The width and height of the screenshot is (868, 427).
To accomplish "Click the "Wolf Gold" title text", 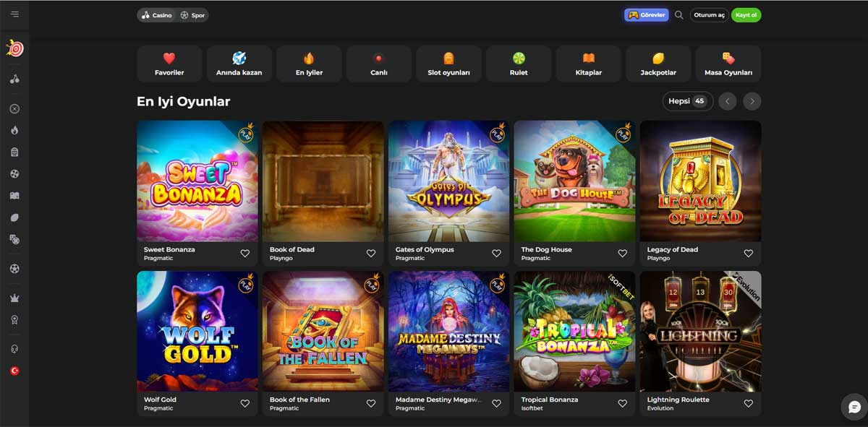I will click(160, 400).
